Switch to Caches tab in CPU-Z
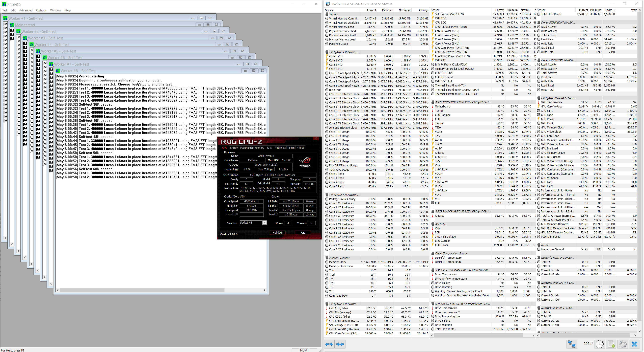This screenshot has height=352, width=644. pos(234,148)
